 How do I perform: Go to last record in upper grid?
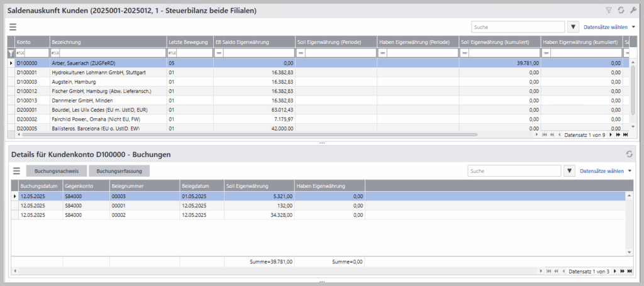(625, 135)
